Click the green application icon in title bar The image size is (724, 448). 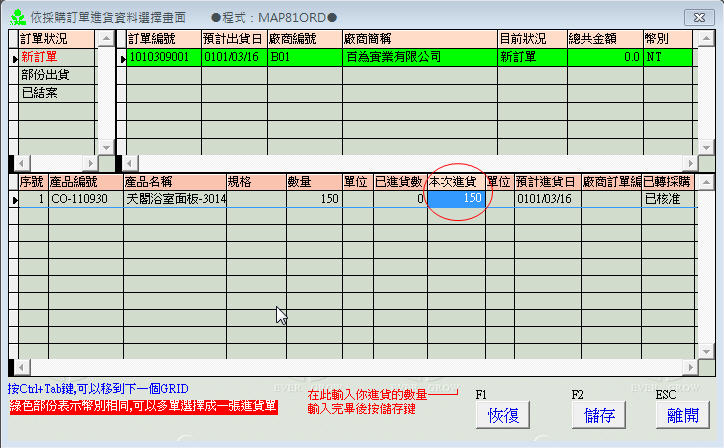coord(18,17)
